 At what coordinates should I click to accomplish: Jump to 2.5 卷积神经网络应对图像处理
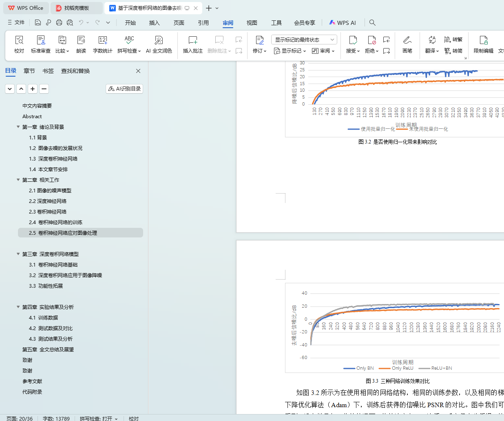80,233
